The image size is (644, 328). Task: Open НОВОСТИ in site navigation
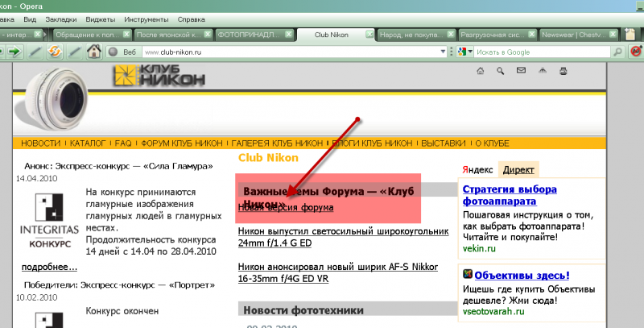40,143
